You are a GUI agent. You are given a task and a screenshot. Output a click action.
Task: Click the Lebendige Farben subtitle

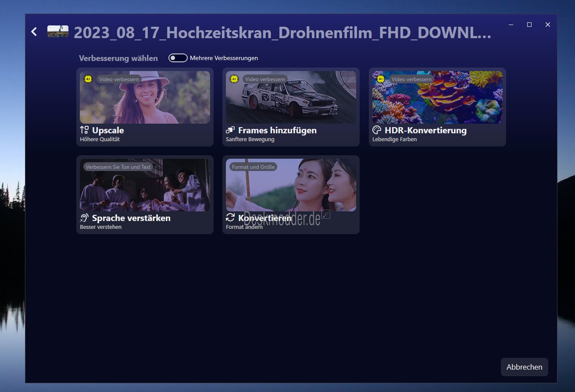(x=394, y=139)
